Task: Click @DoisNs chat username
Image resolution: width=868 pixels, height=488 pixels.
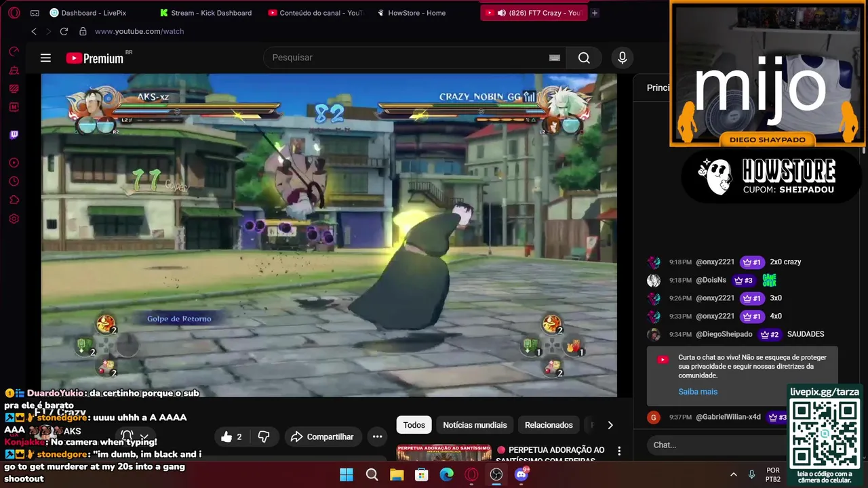Action: (711, 281)
